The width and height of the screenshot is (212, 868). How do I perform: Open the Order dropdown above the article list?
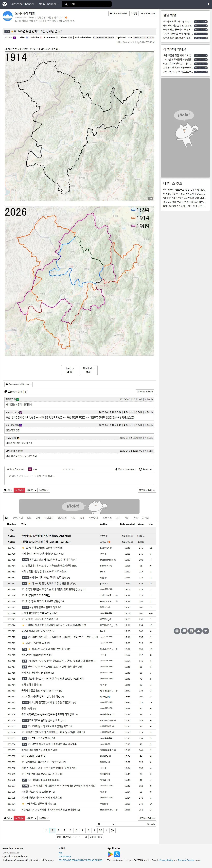(31, 490)
